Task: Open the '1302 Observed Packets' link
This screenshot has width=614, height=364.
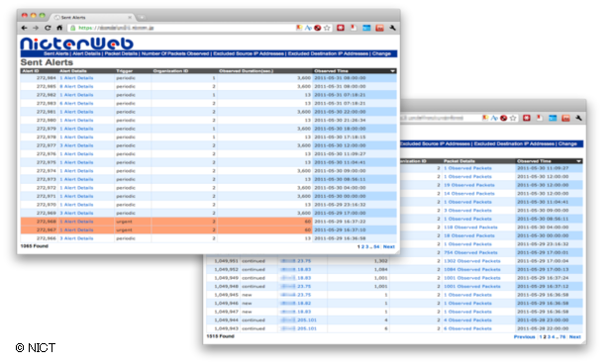Action: pyautogui.click(x=471, y=261)
